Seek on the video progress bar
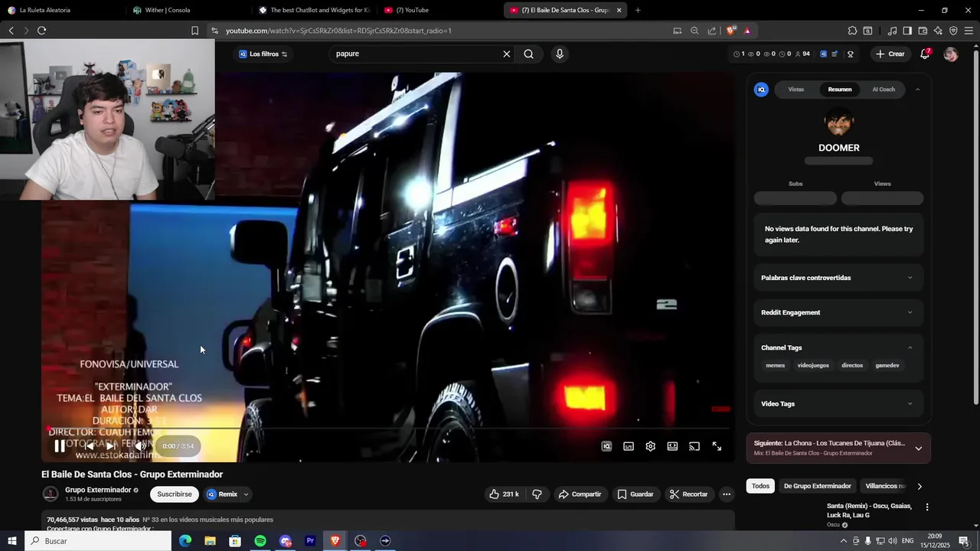 388,429
